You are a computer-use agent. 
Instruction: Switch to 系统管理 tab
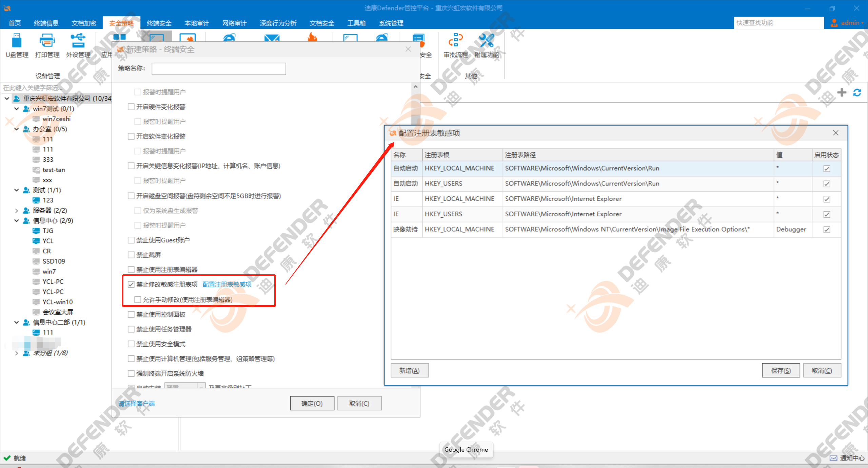point(391,23)
